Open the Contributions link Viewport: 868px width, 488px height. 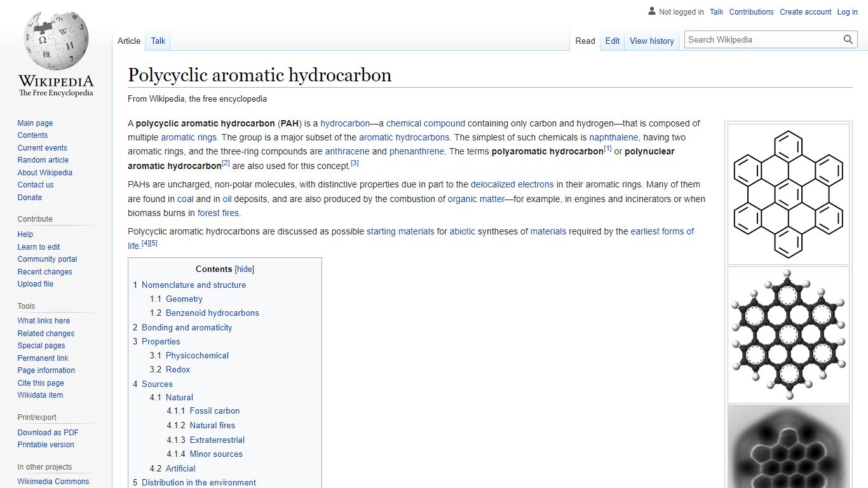click(x=752, y=11)
